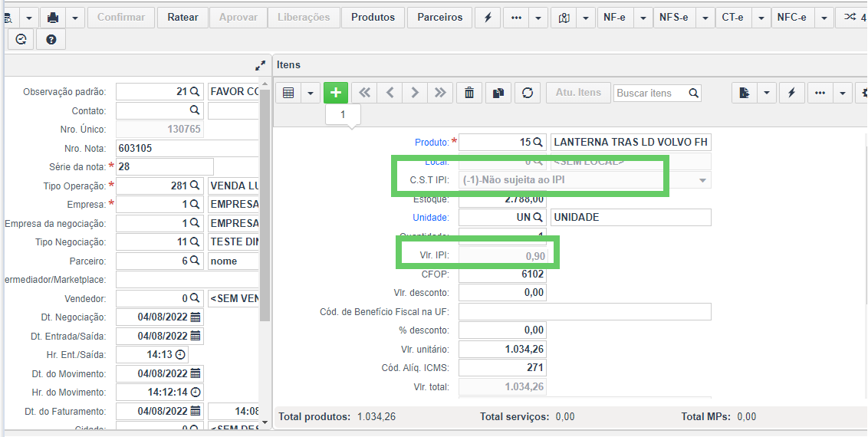This screenshot has width=868, height=437.
Task: Expand the NFC-e dropdown arrow
Action: pyautogui.click(x=824, y=18)
